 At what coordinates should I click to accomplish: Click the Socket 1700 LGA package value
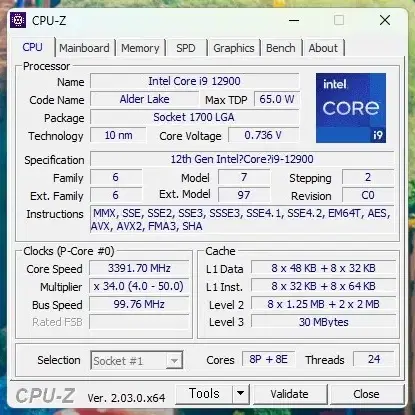click(194, 117)
